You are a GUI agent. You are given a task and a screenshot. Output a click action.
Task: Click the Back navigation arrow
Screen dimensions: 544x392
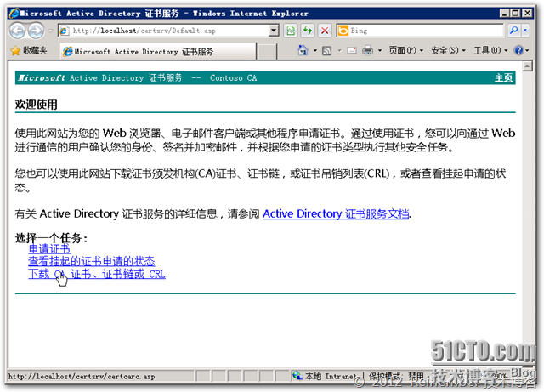click(x=17, y=31)
